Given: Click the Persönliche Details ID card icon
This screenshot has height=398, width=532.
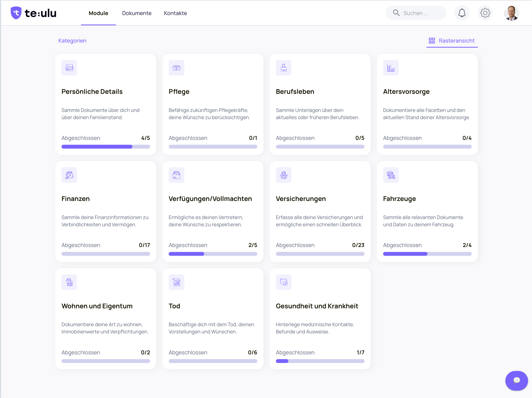Looking at the screenshot, I should (x=69, y=68).
